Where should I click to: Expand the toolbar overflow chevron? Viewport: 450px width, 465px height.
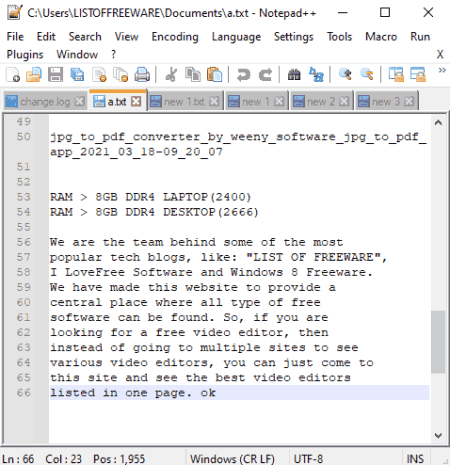coord(442,70)
